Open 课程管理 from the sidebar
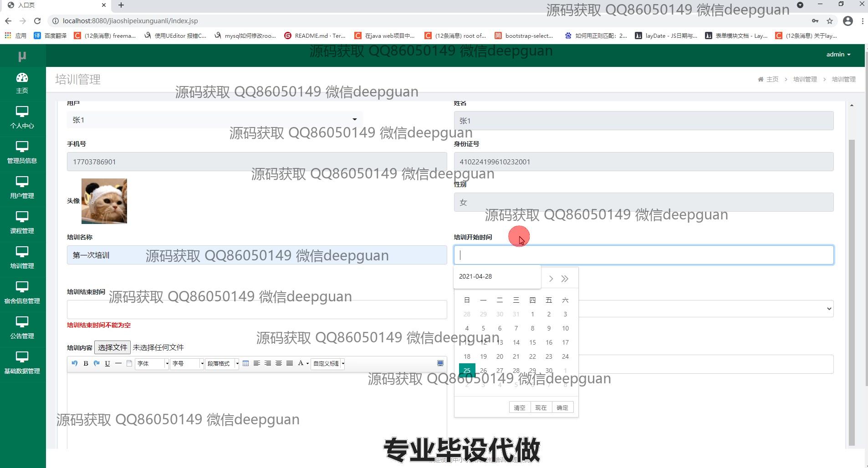Screen dimensions: 868x468 click(x=22, y=222)
